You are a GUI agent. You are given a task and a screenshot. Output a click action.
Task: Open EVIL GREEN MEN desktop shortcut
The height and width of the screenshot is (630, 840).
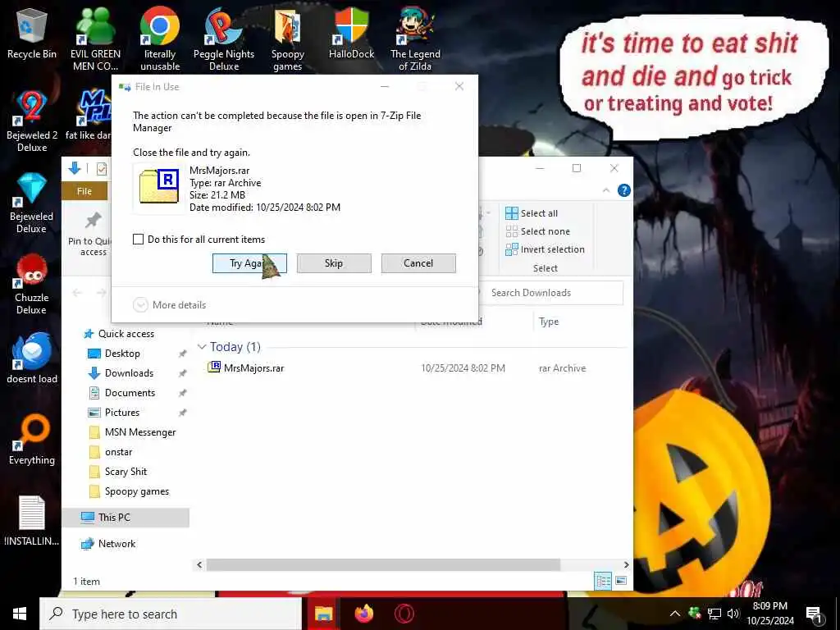coord(96,39)
